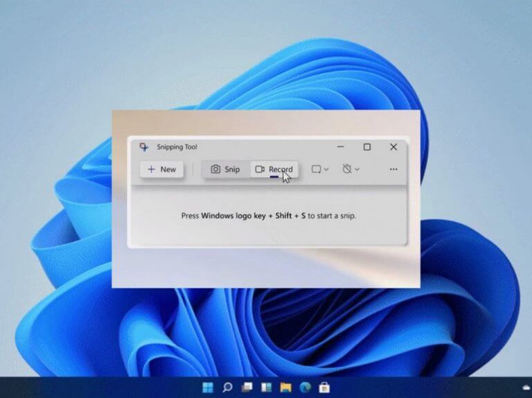This screenshot has height=398, width=532.
Task: Click the Snipping Tool title text
Action: click(x=177, y=147)
